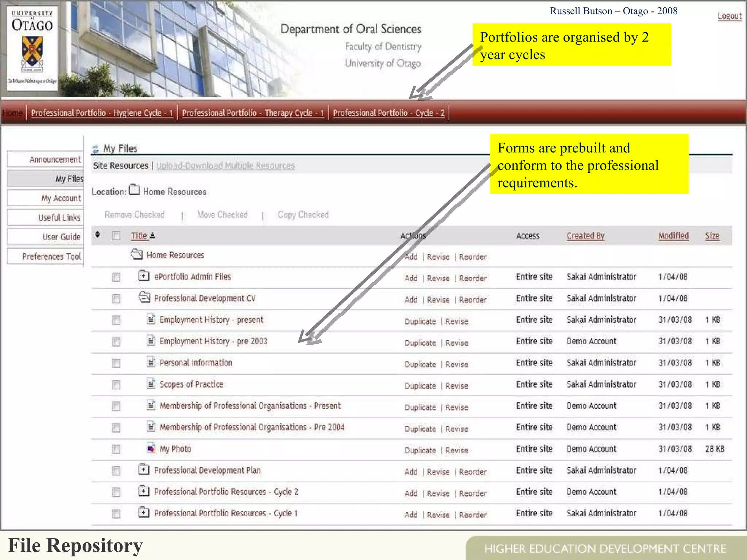Select My Files in the sidebar

[45, 179]
